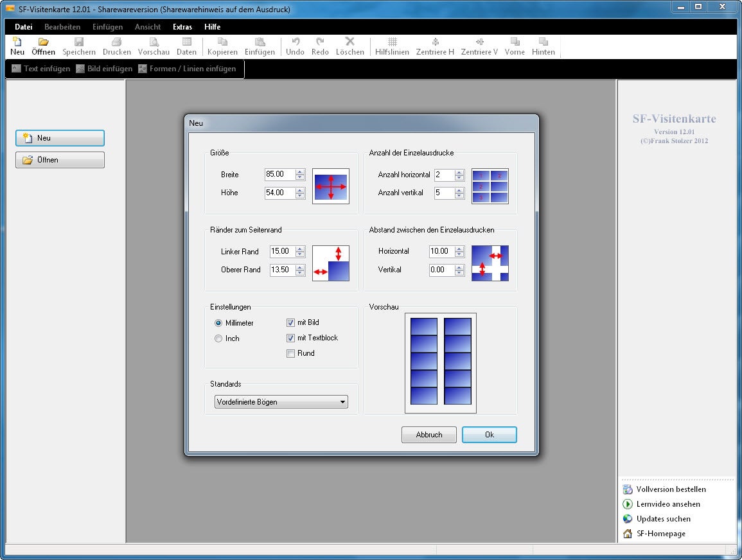The width and height of the screenshot is (742, 560).
Task: Open Vollversion bestellen in the sidebar
Action: click(671, 489)
